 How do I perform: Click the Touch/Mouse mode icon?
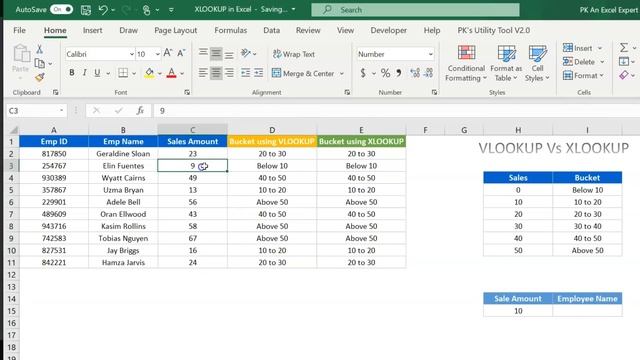(147, 10)
